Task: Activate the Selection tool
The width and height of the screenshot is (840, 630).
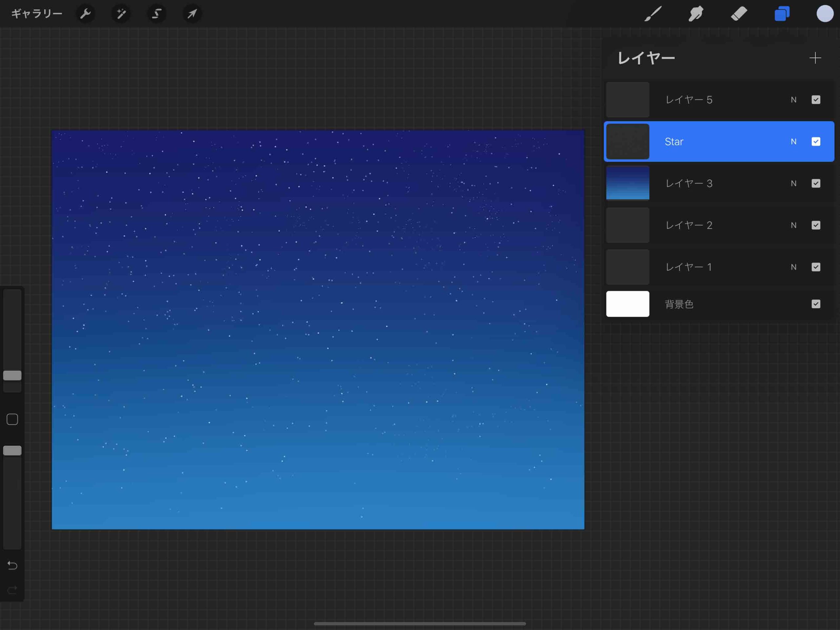Action: pyautogui.click(x=157, y=14)
